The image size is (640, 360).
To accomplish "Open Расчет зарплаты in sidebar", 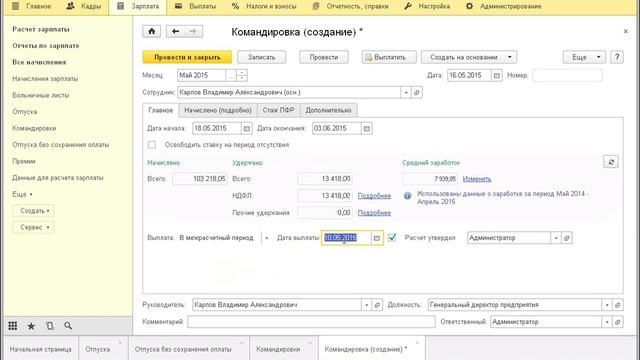I will [x=41, y=29].
